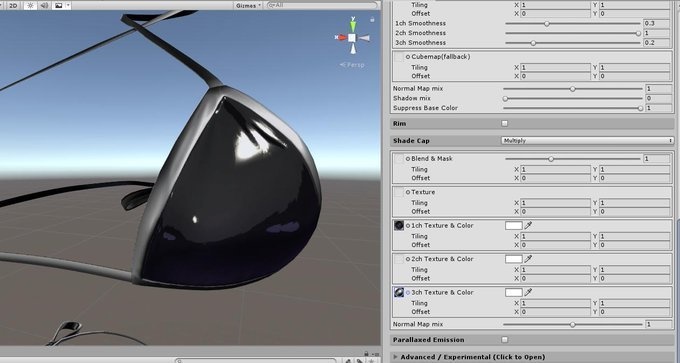680x363 pixels.
Task: Open 1ch Texture picker circle
Action: [408, 226]
